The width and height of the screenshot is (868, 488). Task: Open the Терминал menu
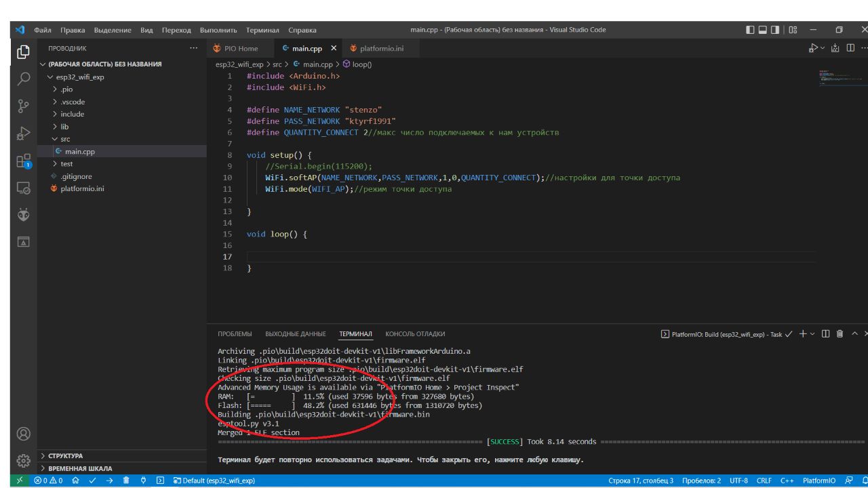[262, 30]
